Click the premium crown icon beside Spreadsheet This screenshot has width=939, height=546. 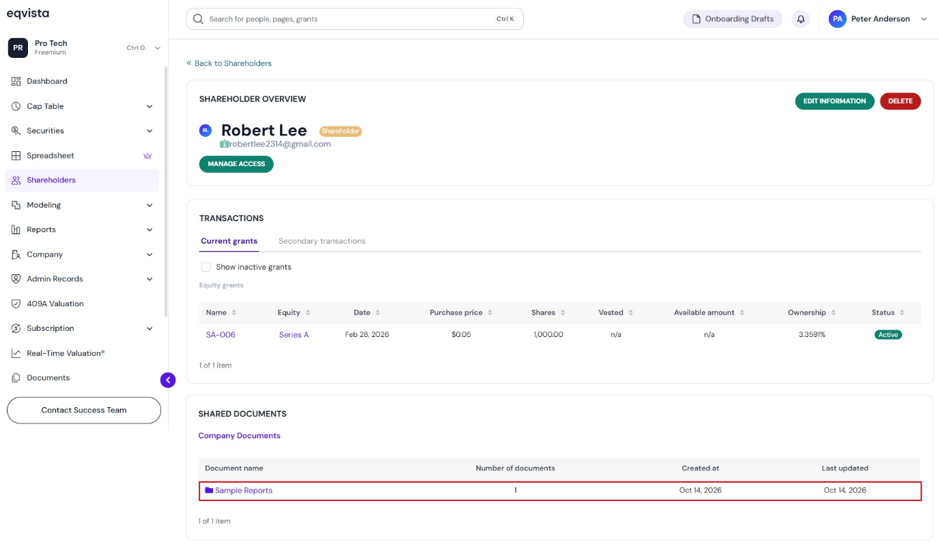(147, 156)
